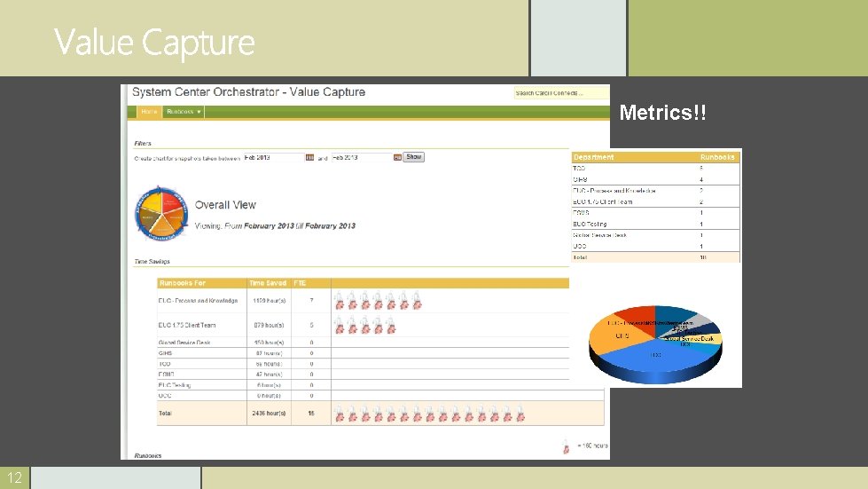Viewport: 868px width, 489px height.
Task: Edit the start date field showing Feb 2013
Action: pyautogui.click(x=273, y=158)
